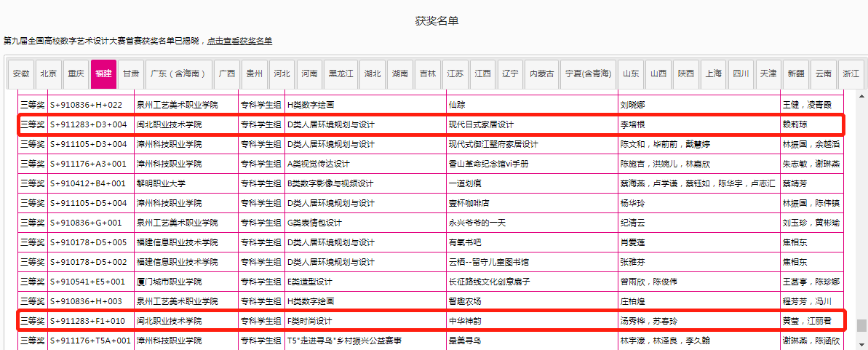This screenshot has width=868, height=350.
Task: Click the highlighted 福建 tab
Action: (103, 73)
